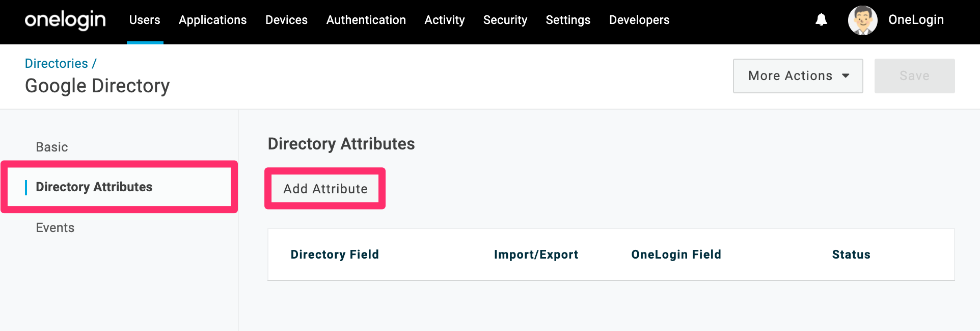Click the OneLogin account name
This screenshot has width=980, height=331.
coord(916,20)
